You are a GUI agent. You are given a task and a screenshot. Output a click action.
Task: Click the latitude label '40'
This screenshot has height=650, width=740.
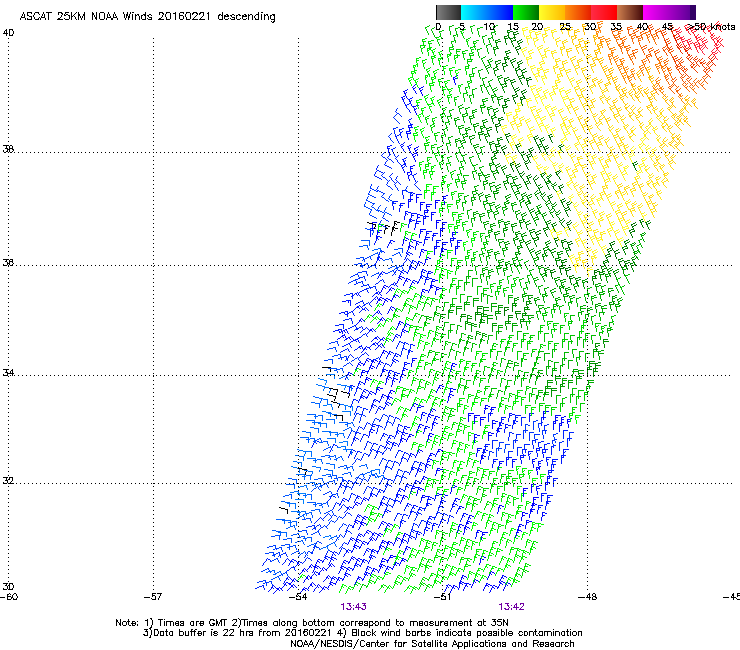click(8, 33)
